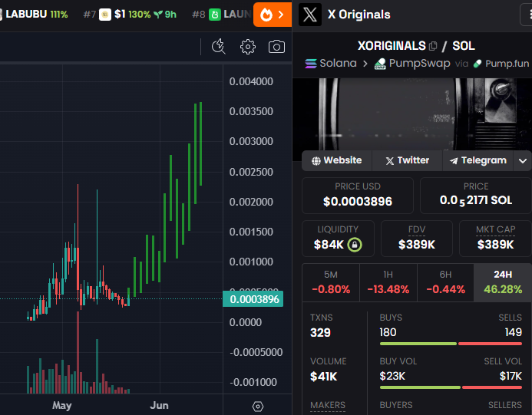The width and height of the screenshot is (532, 415).
Task: Click the X Originals token logo
Action: pos(310,15)
